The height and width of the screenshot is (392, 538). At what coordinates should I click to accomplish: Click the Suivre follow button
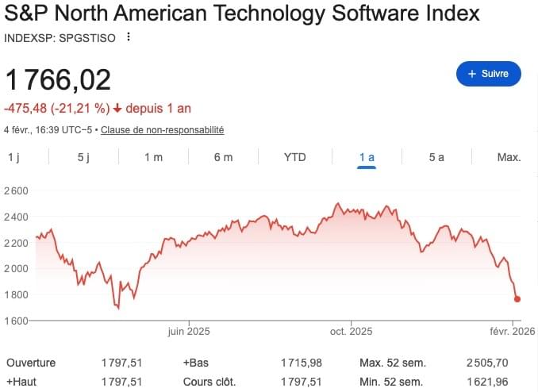488,73
